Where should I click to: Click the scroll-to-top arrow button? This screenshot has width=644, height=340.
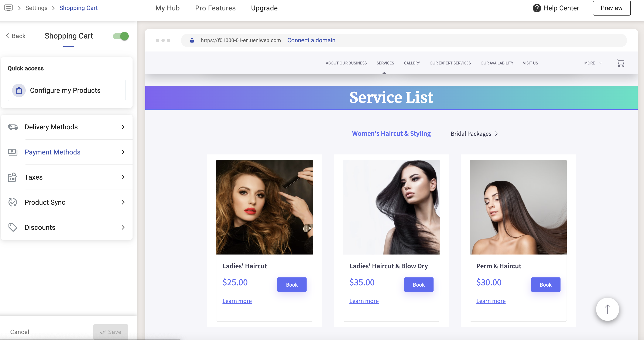tap(607, 309)
